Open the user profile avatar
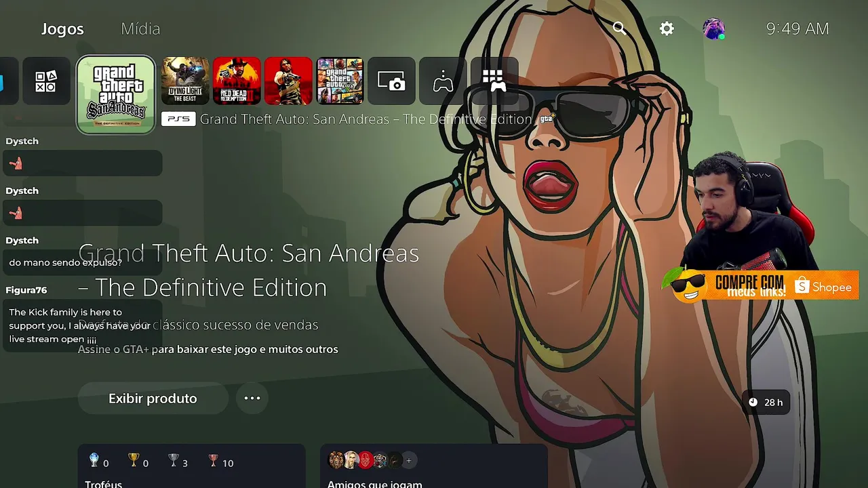 coord(713,28)
